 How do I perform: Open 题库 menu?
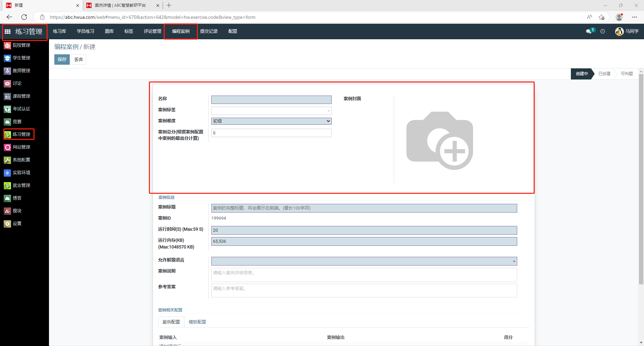click(109, 31)
